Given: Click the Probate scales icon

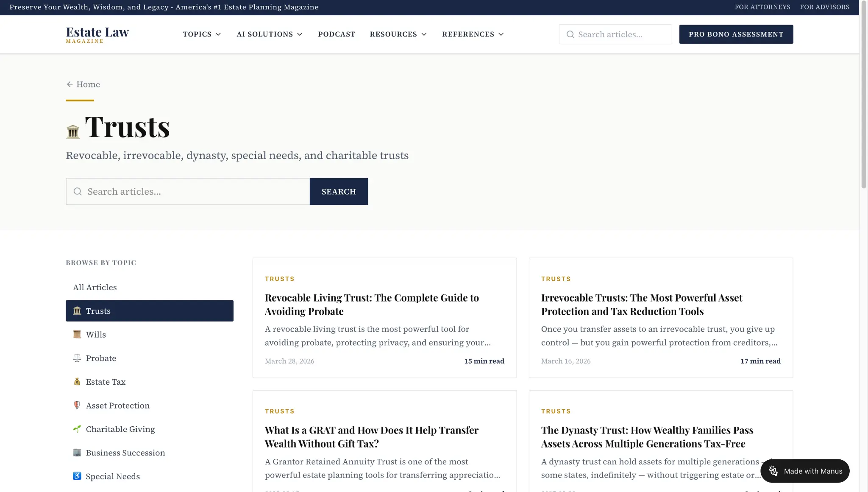Looking at the screenshot, I should click(77, 358).
